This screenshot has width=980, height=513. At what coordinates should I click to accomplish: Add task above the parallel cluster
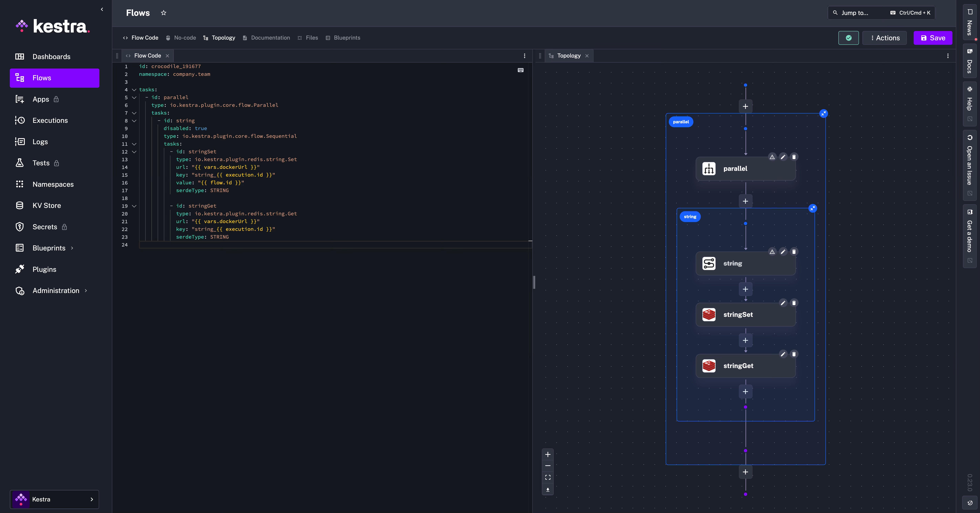745,107
